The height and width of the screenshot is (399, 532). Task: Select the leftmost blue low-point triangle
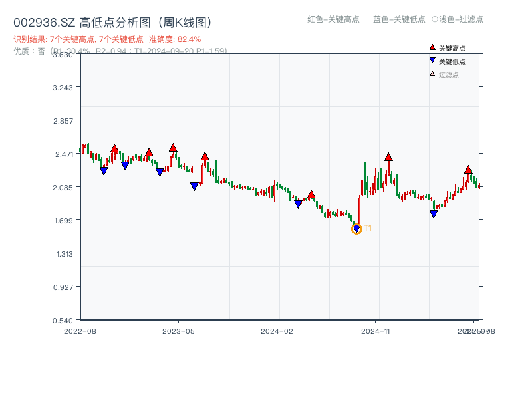[x=104, y=171]
